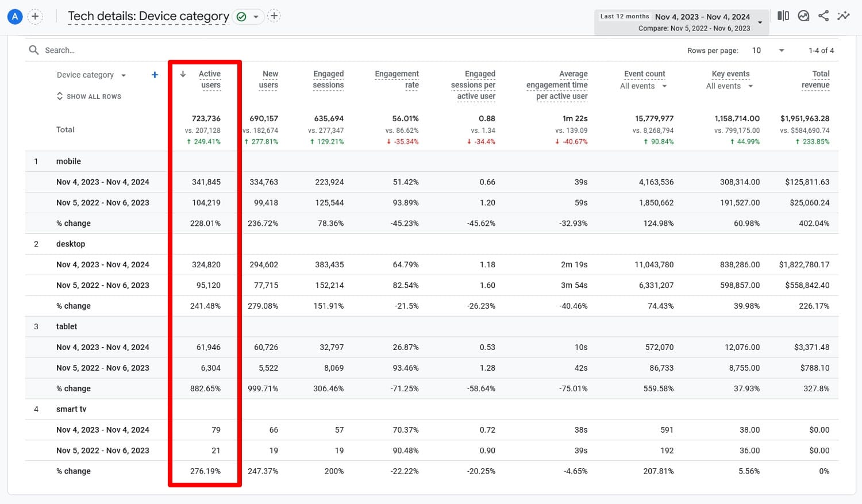Click the sort icon beside SHOW ALL ROWS

click(60, 96)
